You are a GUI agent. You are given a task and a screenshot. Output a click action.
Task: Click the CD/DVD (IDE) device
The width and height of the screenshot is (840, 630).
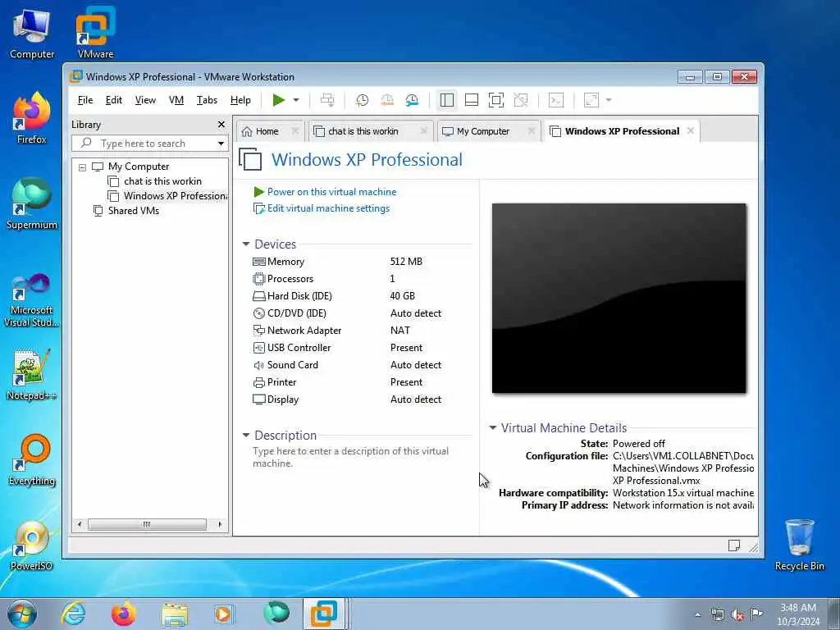click(x=290, y=313)
